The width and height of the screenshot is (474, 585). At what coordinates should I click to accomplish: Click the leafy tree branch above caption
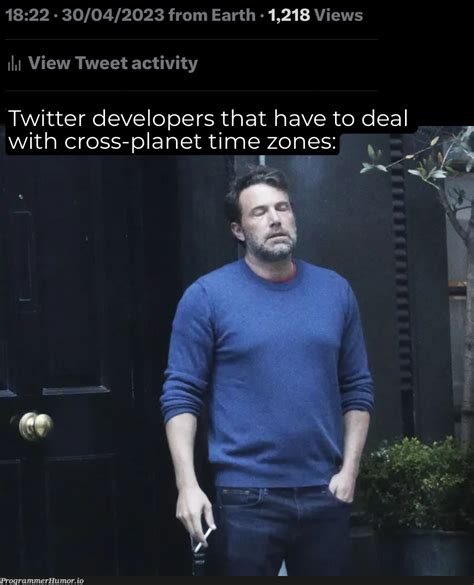pos(418,160)
